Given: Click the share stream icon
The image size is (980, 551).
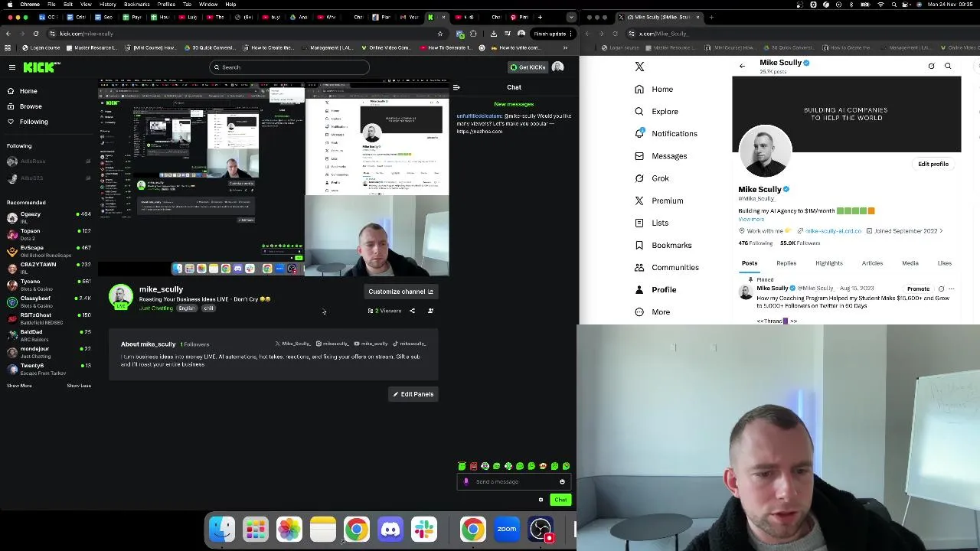Looking at the screenshot, I should [x=412, y=311].
